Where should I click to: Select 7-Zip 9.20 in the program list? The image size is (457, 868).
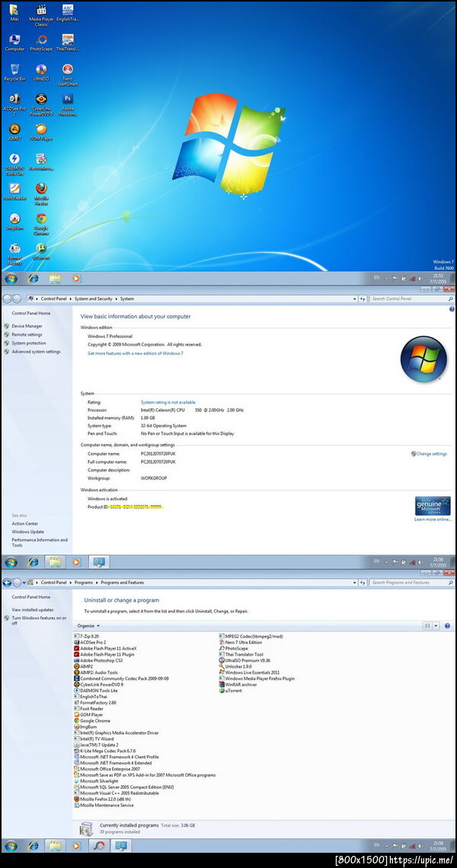(x=86, y=636)
